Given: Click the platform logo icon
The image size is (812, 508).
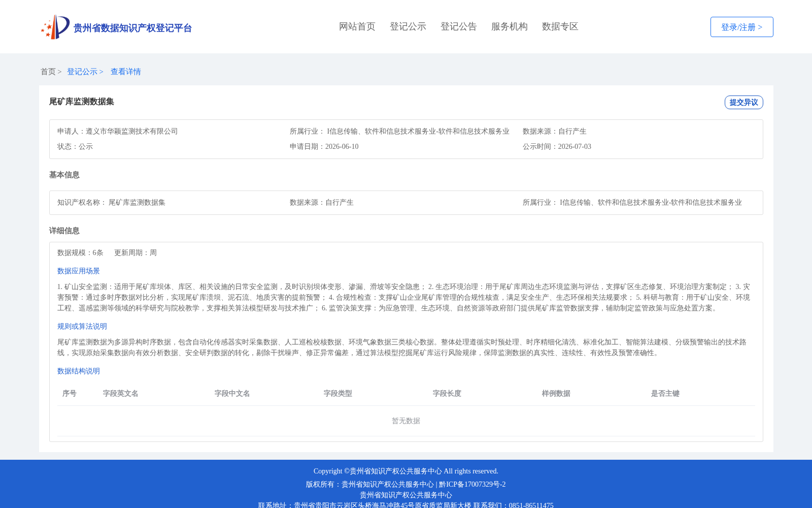Looking at the screenshot, I should [55, 27].
